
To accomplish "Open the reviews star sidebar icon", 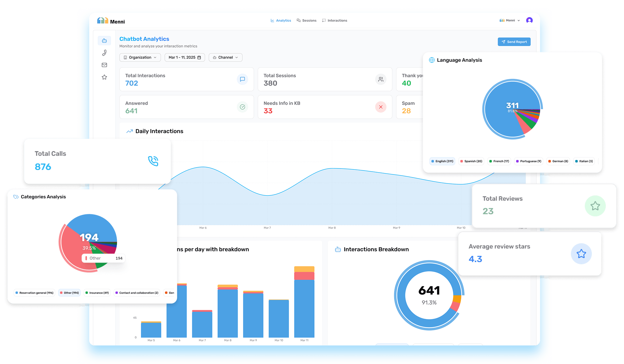I will click(x=104, y=77).
